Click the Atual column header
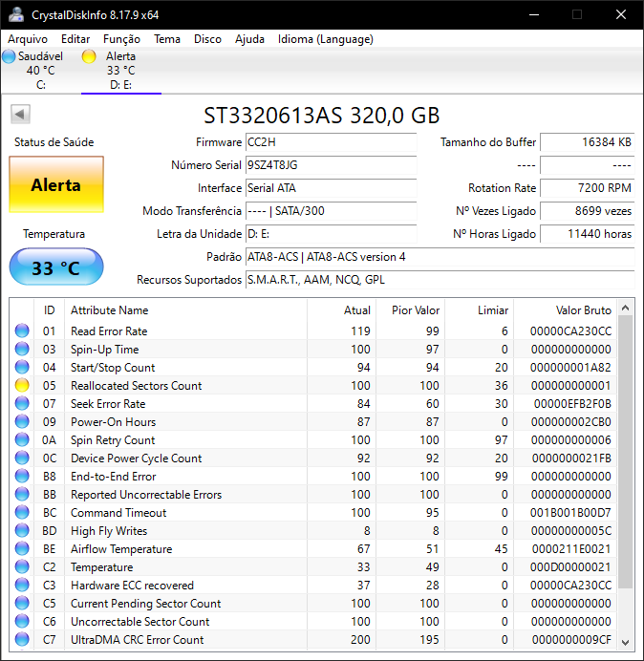 point(342,310)
